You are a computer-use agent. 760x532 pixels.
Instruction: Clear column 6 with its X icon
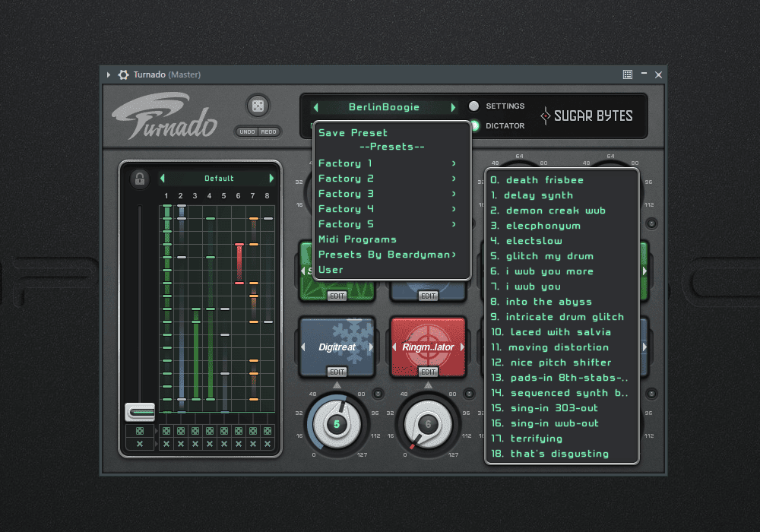pos(239,444)
